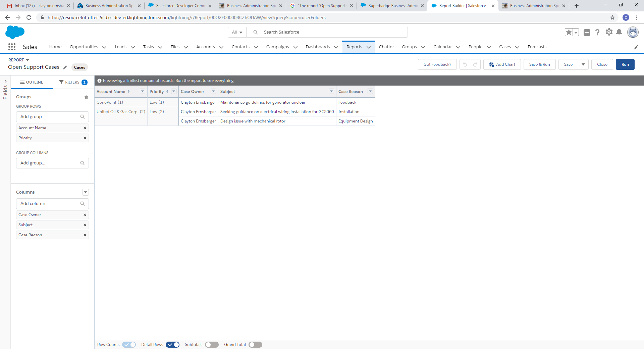Switch to the Filters tab
This screenshot has width=644, height=349.
pos(73,82)
